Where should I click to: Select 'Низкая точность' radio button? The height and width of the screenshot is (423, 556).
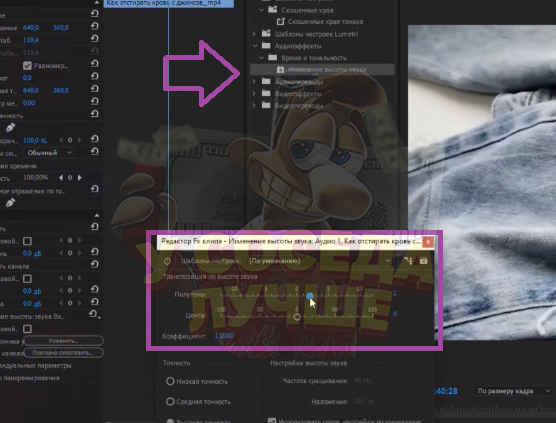click(x=170, y=381)
